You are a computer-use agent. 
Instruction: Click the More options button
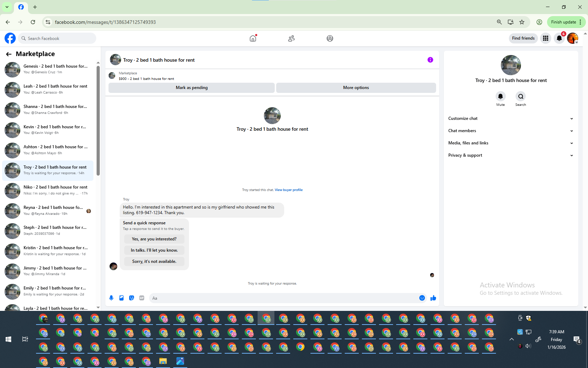tap(356, 88)
